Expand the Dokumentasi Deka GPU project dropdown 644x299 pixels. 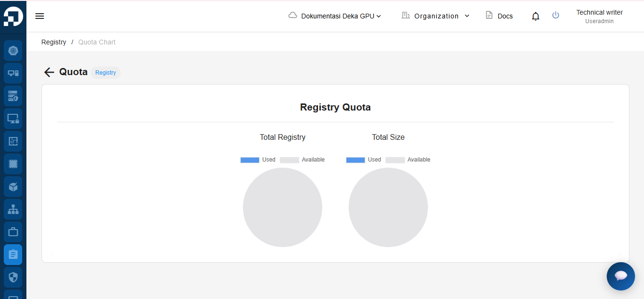pos(335,16)
